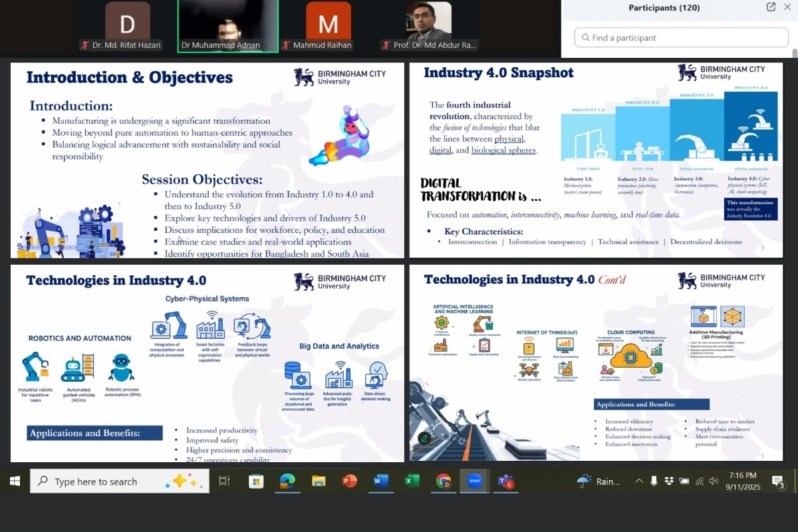Select Dr. Md. Rifat Hazari's video tile
The height and width of the screenshot is (532, 798).
point(127,26)
